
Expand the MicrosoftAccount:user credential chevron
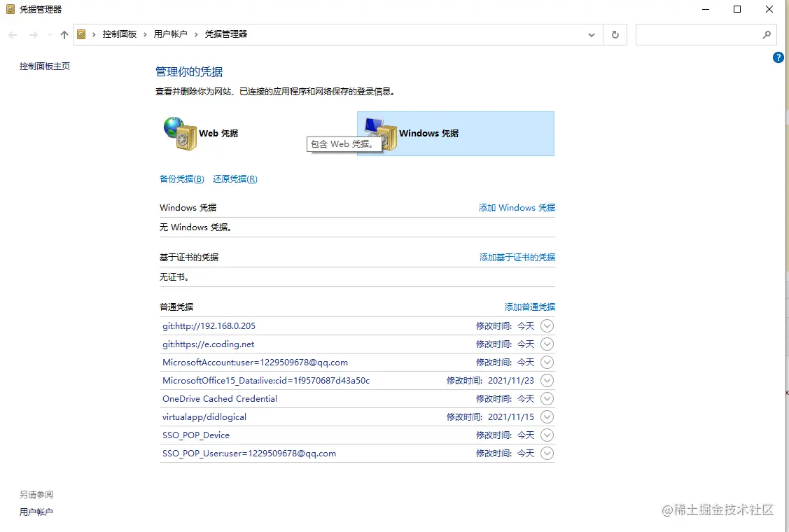tap(547, 362)
